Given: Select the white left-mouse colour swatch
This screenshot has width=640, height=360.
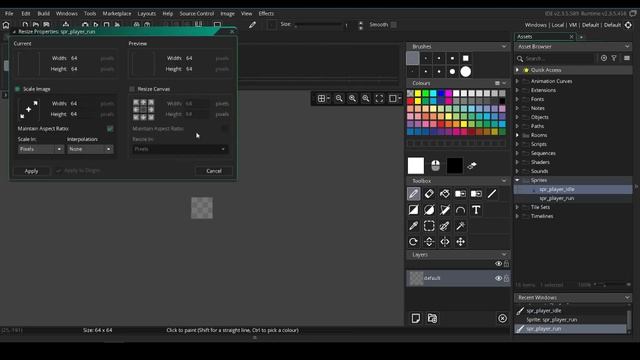Looking at the screenshot, I should (x=416, y=166).
